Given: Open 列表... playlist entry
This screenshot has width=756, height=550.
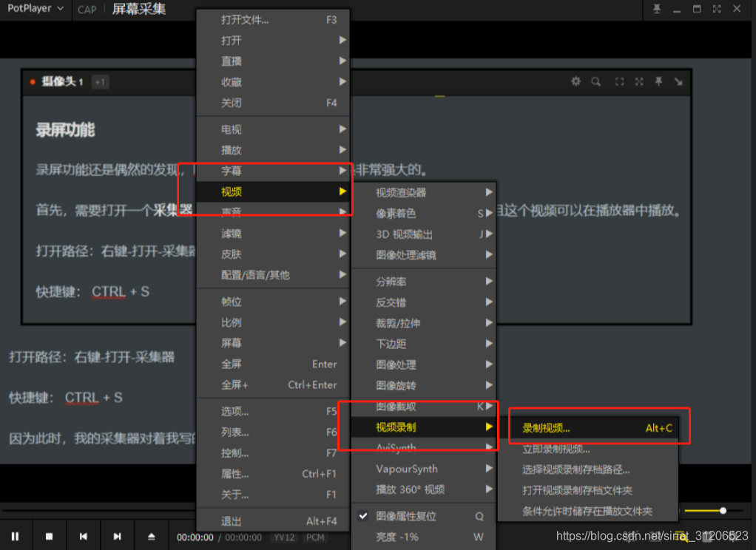Looking at the screenshot, I should 273,432.
